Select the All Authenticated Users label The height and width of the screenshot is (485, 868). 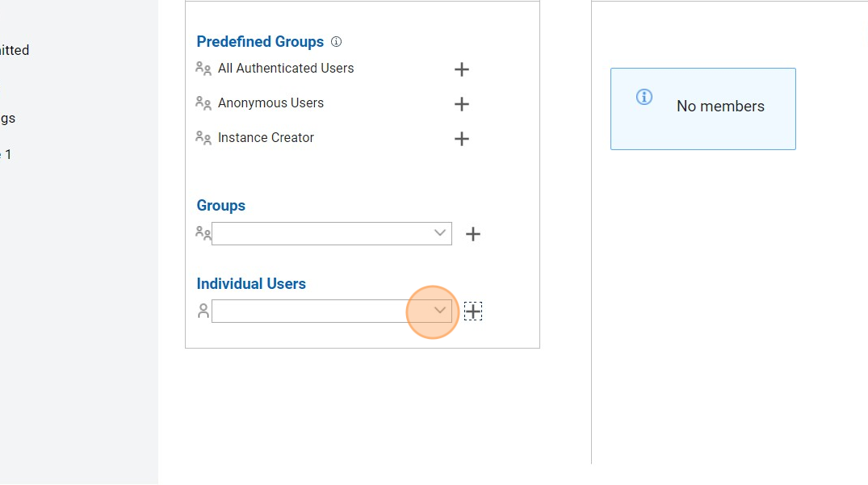coord(286,69)
